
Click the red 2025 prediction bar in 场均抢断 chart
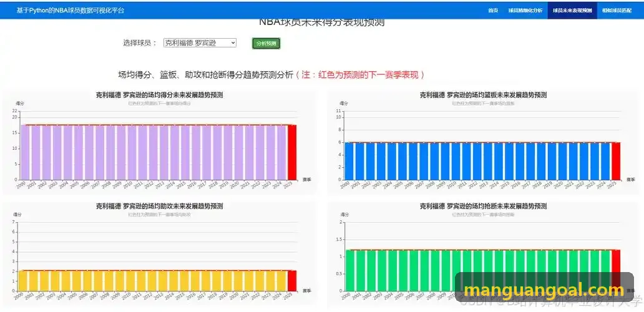[x=616, y=270]
